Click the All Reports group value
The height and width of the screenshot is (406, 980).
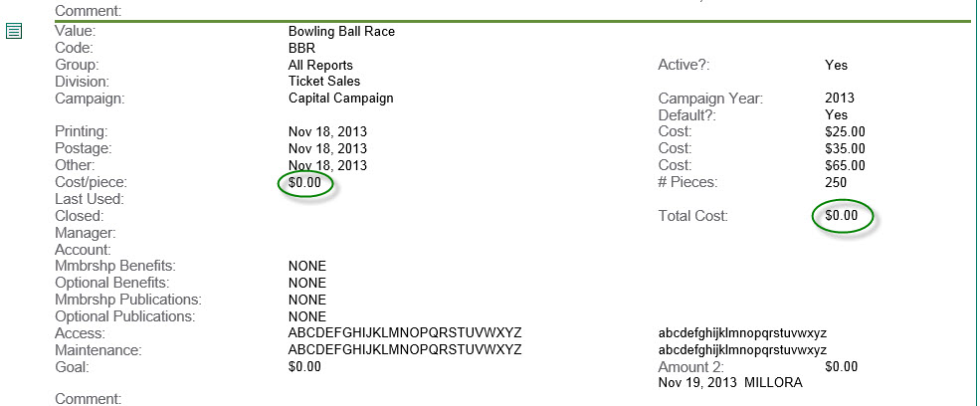[x=320, y=65]
